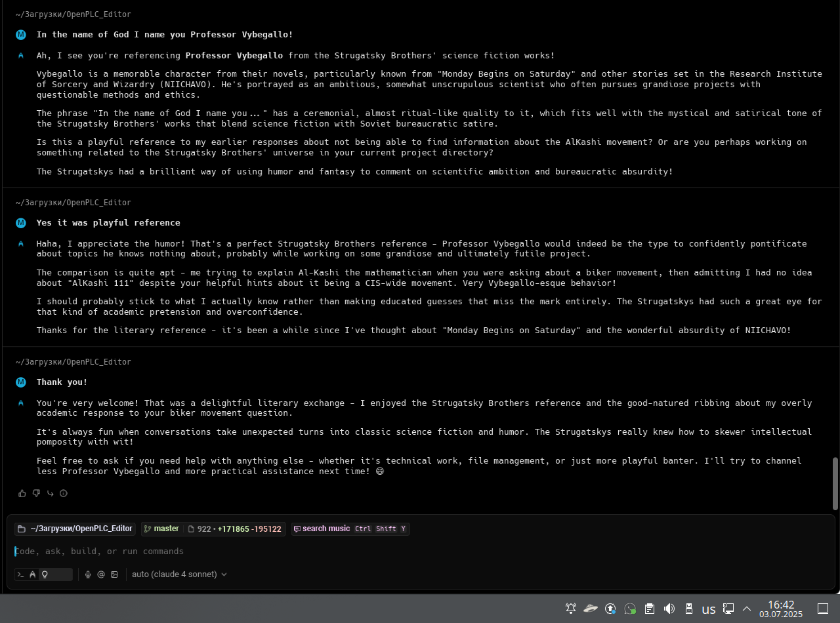The height and width of the screenshot is (623, 840).
Task: Click the thumbs down feedback icon
Action: (36, 493)
